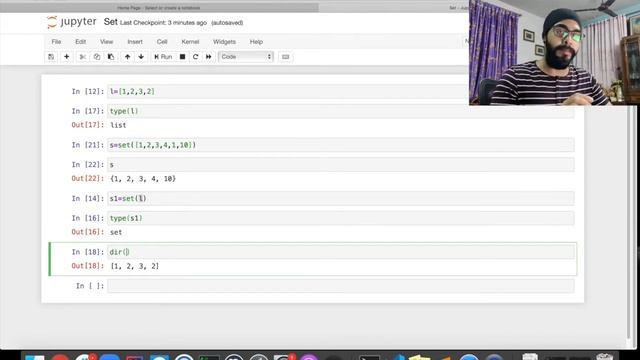Click into the type(s1) cell

pyautogui.click(x=340, y=218)
